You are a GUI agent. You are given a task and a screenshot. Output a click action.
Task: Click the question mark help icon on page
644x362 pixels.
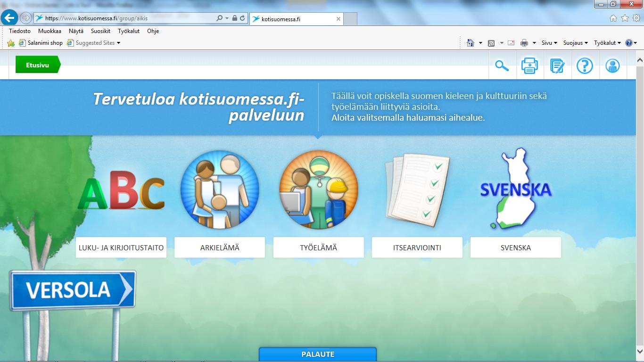click(585, 66)
